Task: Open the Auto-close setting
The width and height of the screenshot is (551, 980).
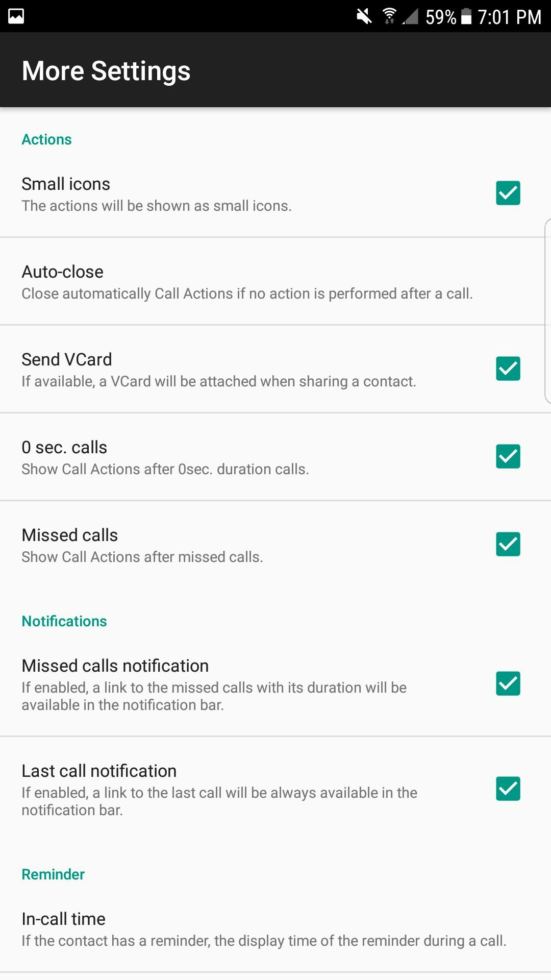Action: [248, 281]
